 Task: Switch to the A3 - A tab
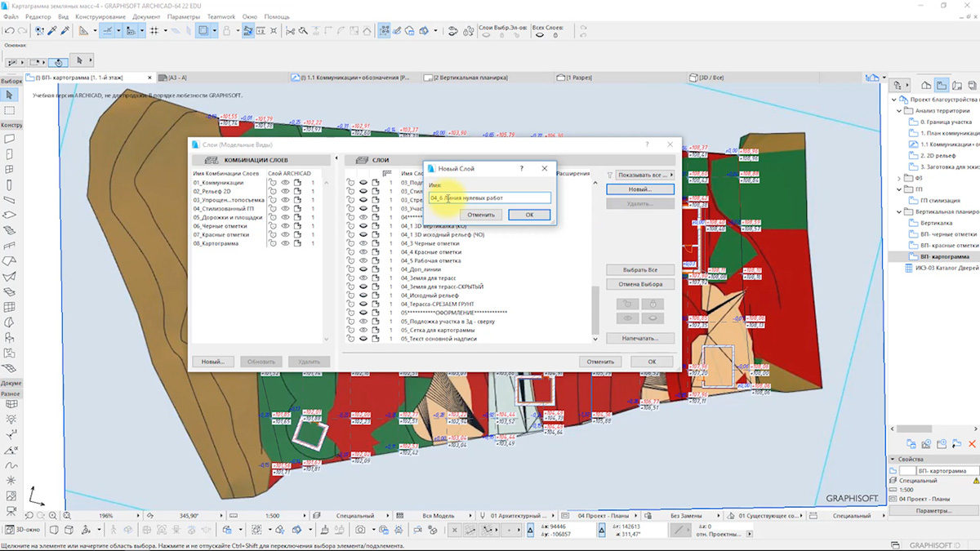(x=176, y=78)
